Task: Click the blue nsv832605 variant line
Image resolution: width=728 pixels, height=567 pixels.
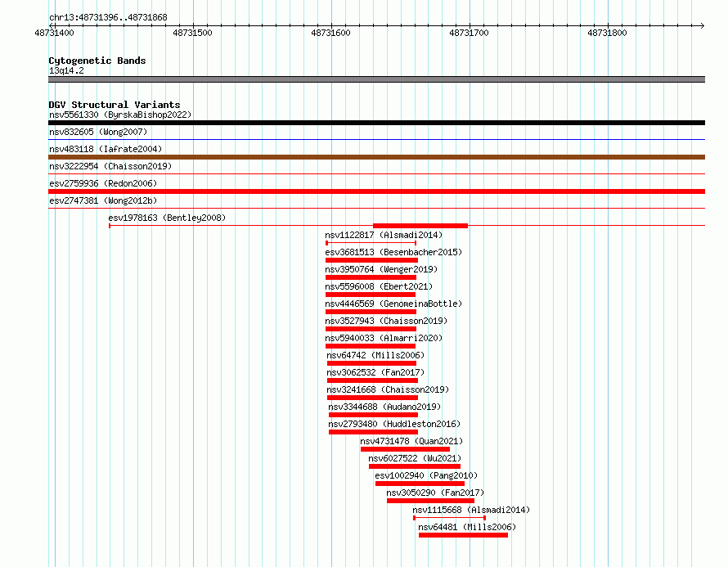Action: coord(376,139)
